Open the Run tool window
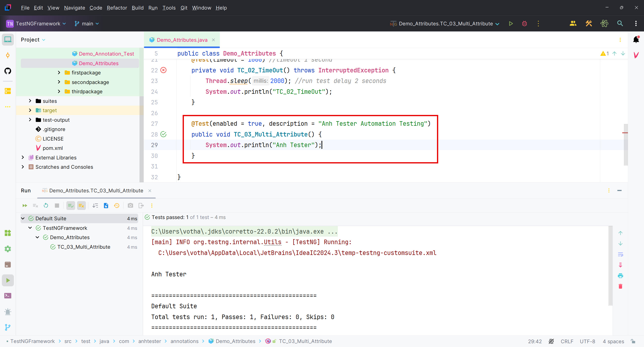This screenshot has height=347, width=644. point(8,280)
